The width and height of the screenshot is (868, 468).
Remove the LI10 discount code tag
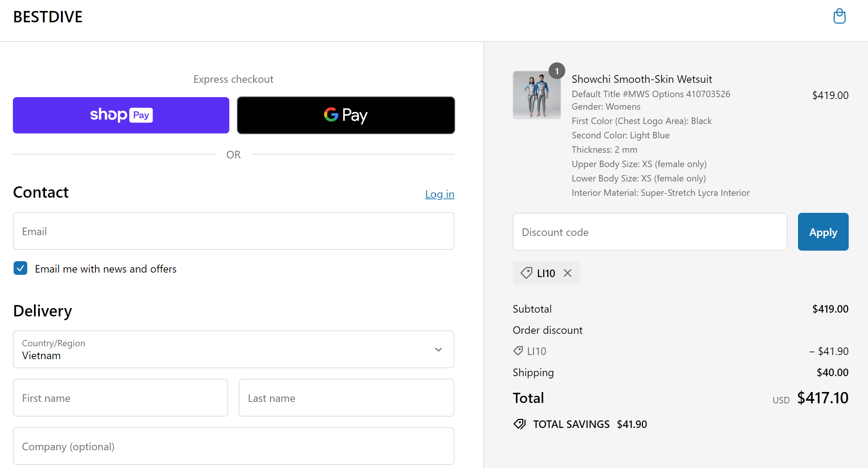pyautogui.click(x=567, y=273)
